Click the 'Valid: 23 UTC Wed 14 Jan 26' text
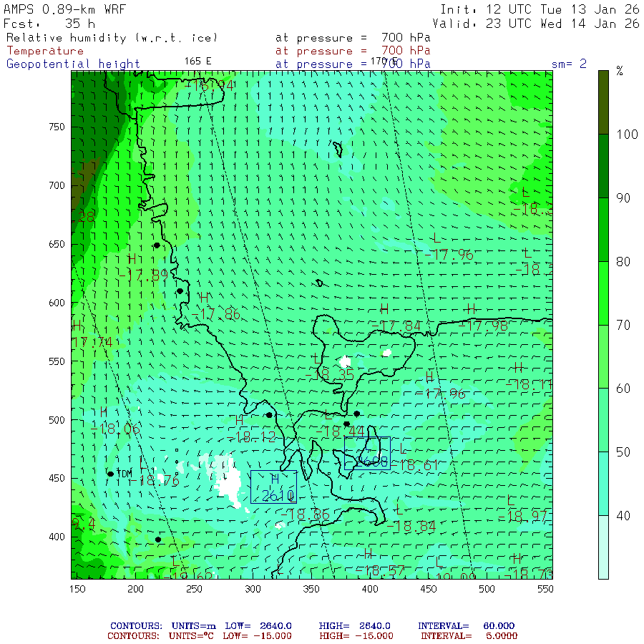 tap(535, 23)
